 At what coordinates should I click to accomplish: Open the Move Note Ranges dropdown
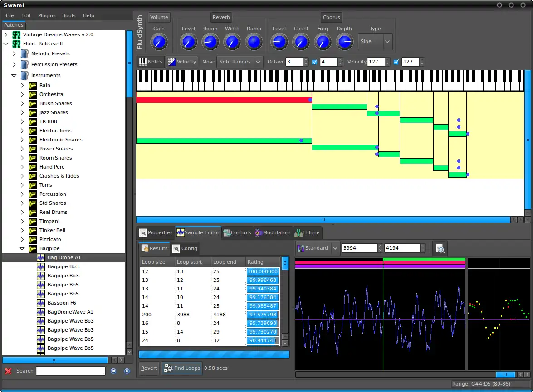(x=240, y=62)
